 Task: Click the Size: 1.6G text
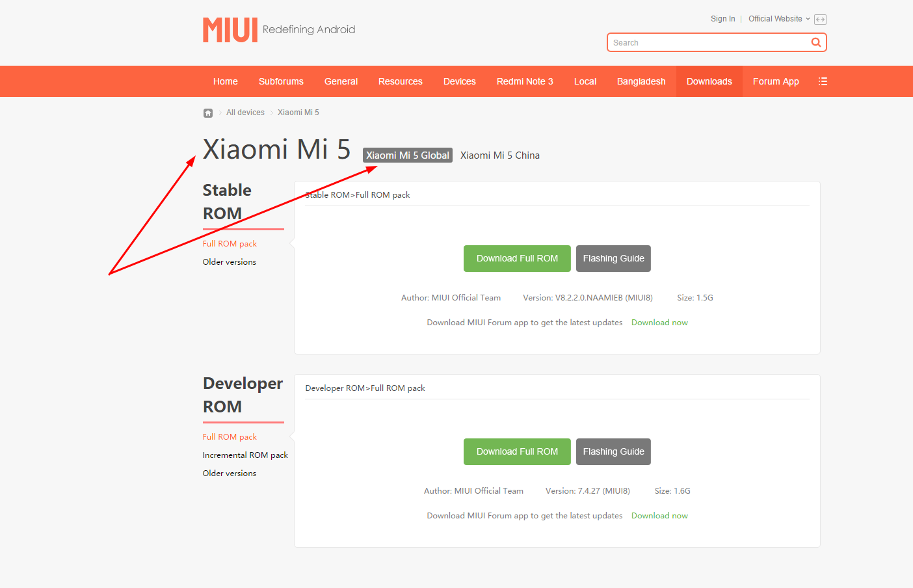click(672, 491)
